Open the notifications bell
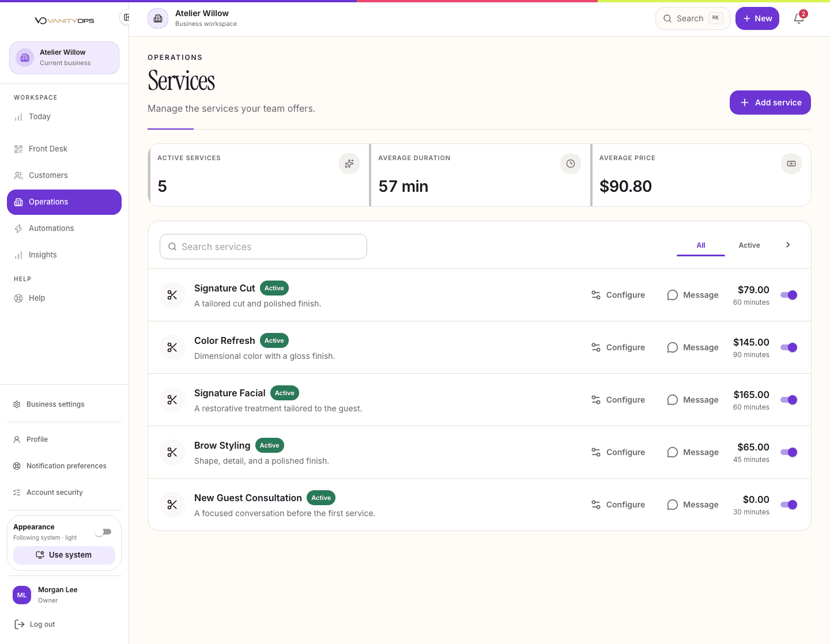The width and height of the screenshot is (830, 644). pyautogui.click(x=799, y=18)
